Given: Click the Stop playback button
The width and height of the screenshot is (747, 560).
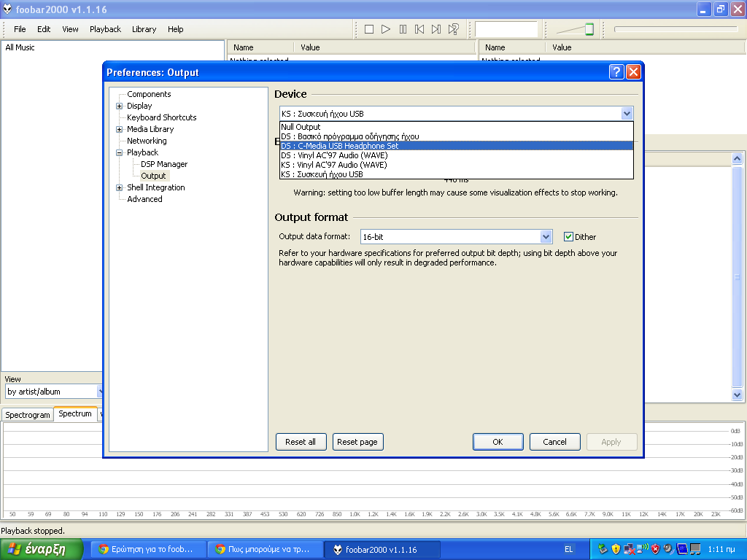Looking at the screenshot, I should (369, 29).
